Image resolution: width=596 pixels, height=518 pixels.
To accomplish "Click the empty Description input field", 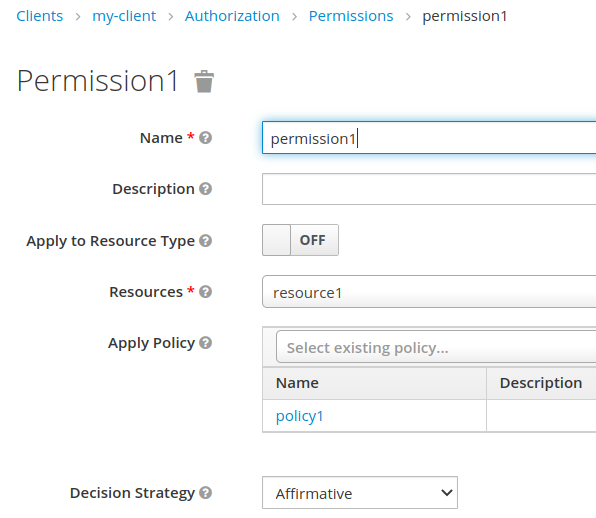I will tap(429, 189).
